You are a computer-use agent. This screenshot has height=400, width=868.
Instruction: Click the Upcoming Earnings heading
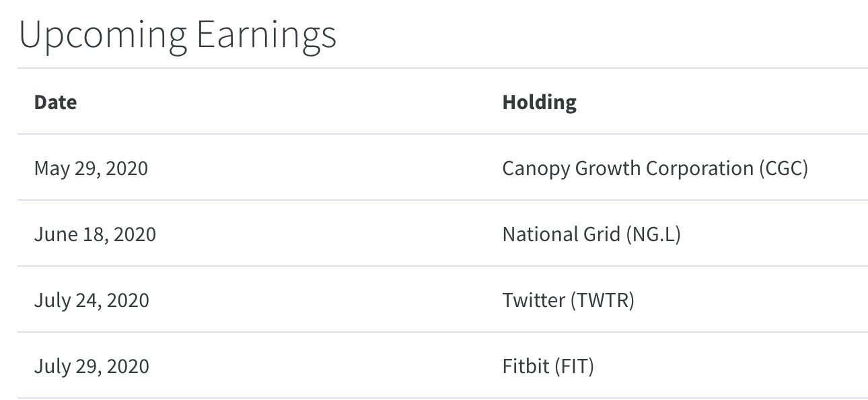coord(178,35)
